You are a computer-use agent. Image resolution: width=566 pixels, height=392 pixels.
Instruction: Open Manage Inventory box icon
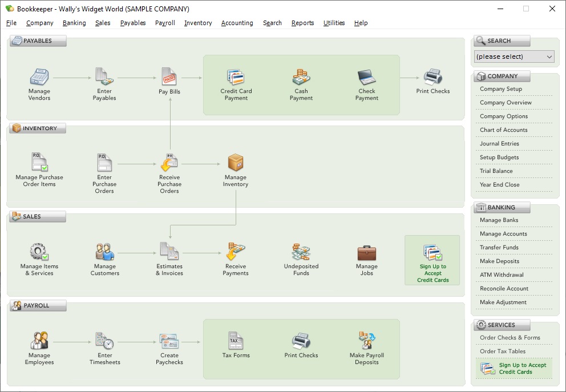coord(236,163)
